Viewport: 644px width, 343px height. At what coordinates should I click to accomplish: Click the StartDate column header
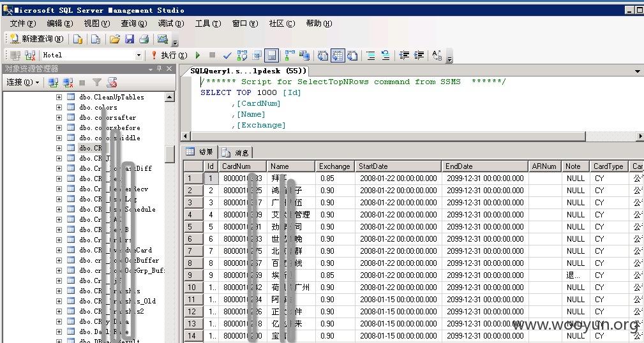[398, 166]
